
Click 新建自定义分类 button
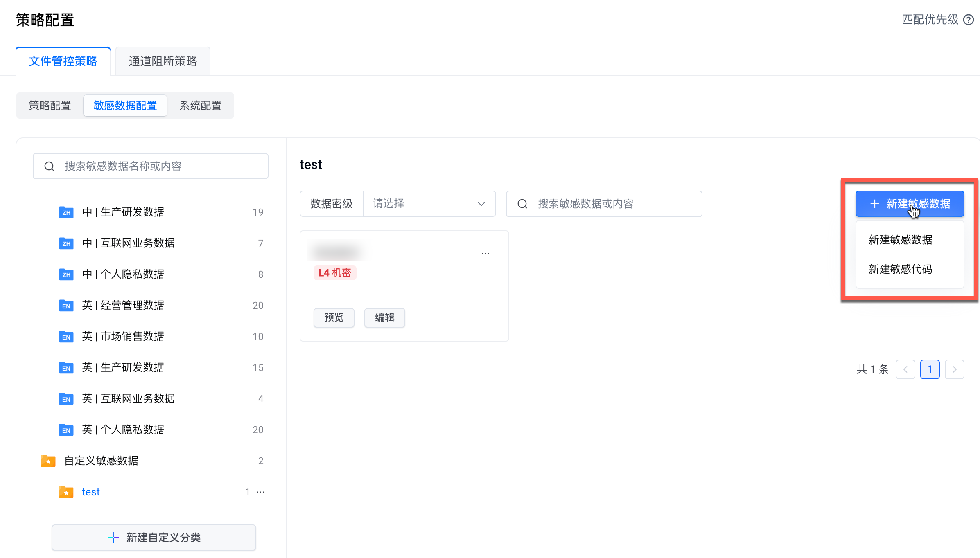[154, 538]
